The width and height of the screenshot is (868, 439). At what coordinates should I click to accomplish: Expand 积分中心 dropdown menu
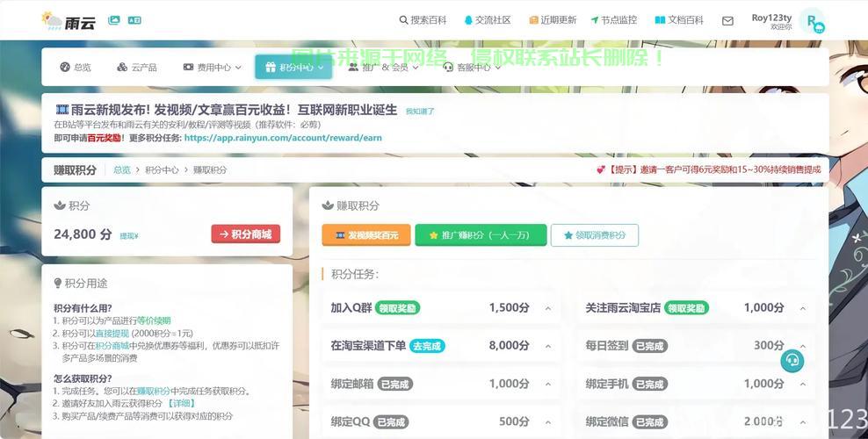coord(293,68)
